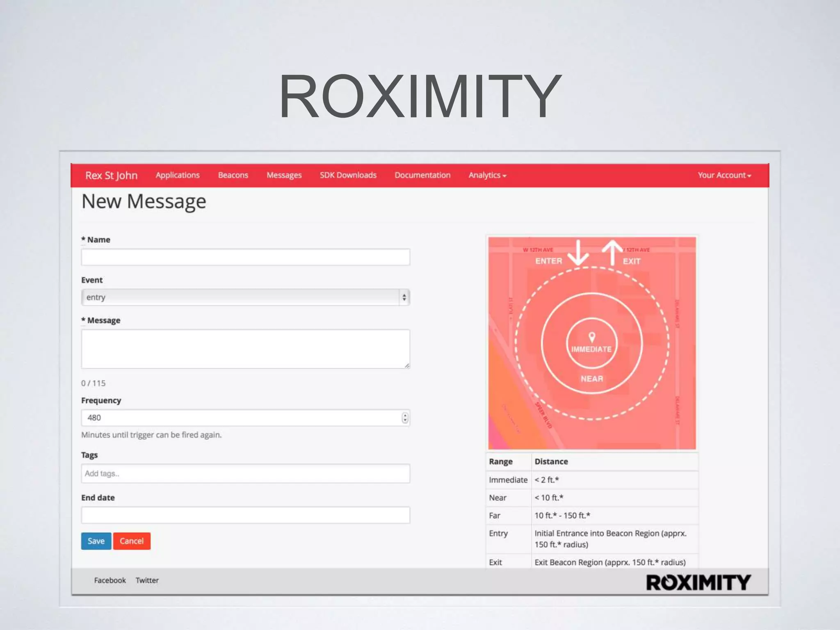Save the new message

coord(96,541)
